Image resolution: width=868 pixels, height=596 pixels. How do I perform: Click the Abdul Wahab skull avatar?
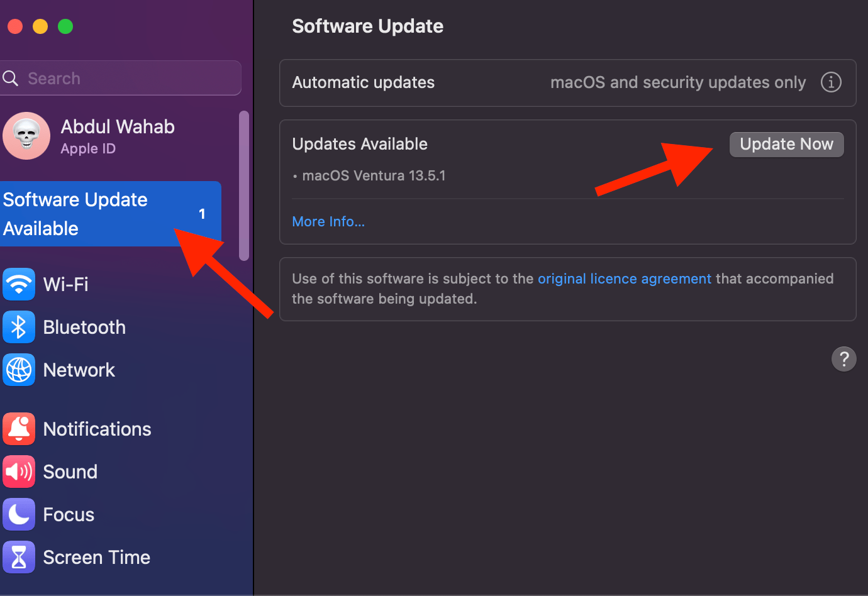point(26,136)
